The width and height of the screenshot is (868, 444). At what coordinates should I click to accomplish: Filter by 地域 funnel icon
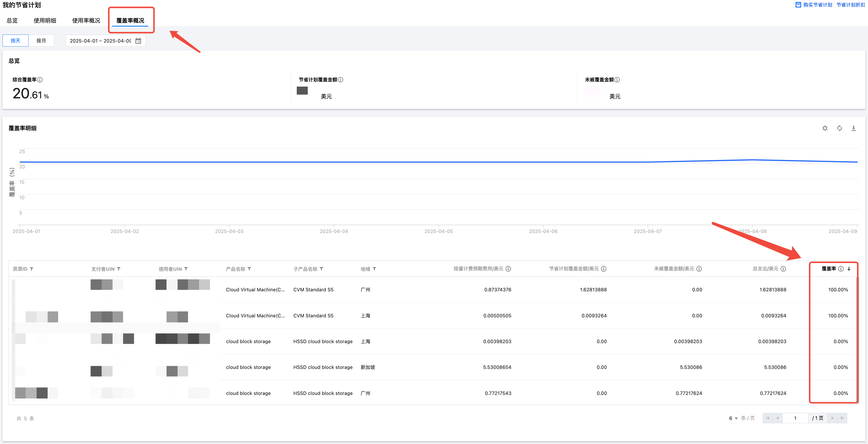pyautogui.click(x=374, y=269)
